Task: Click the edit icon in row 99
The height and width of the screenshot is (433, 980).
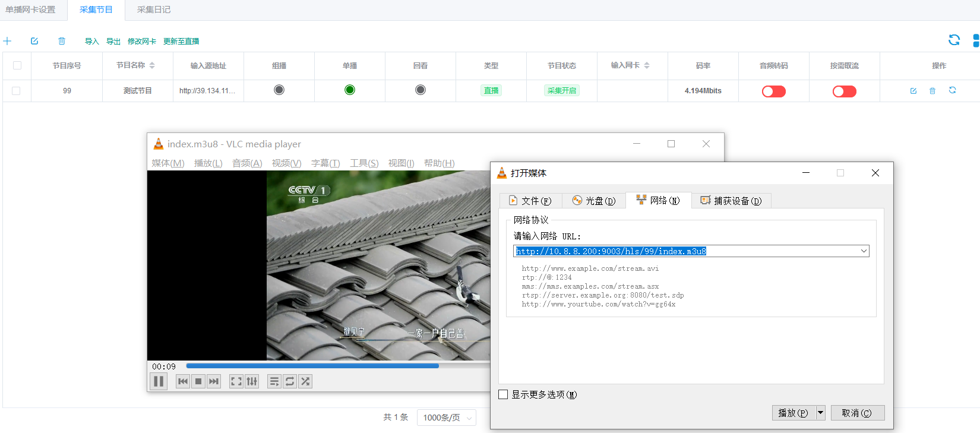Action: click(x=913, y=91)
